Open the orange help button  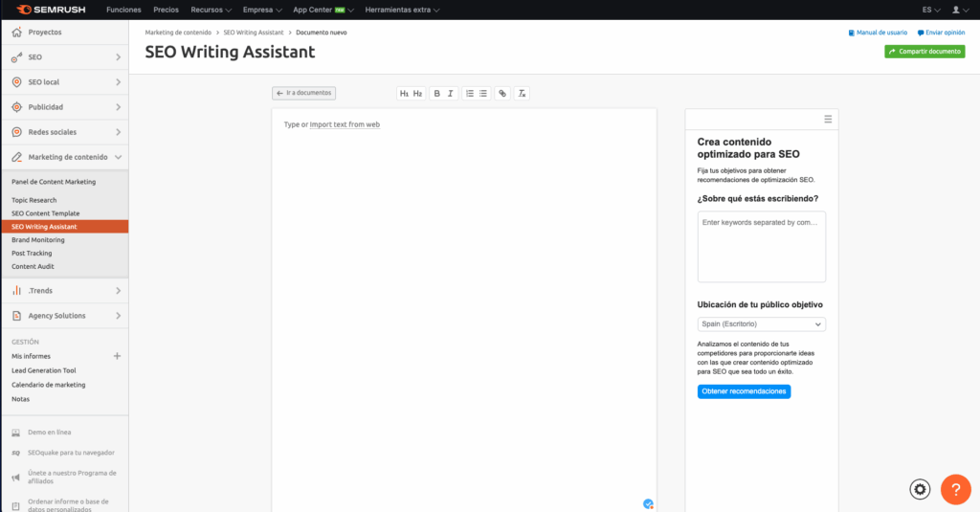956,489
